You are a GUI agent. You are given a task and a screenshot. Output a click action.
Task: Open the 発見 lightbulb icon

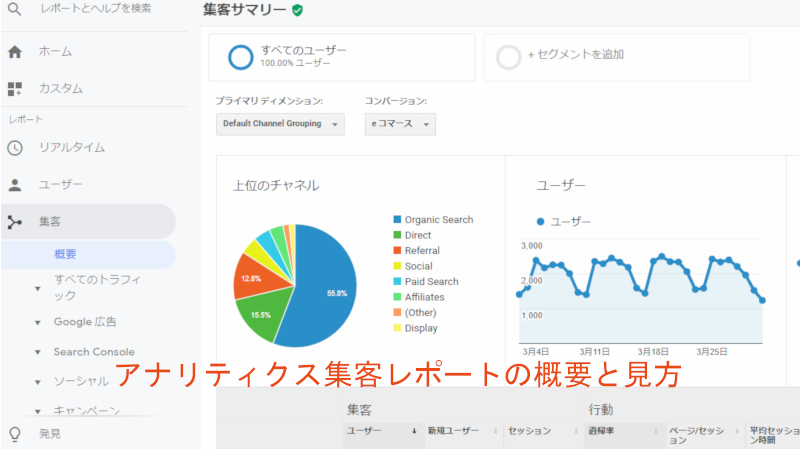[15, 434]
